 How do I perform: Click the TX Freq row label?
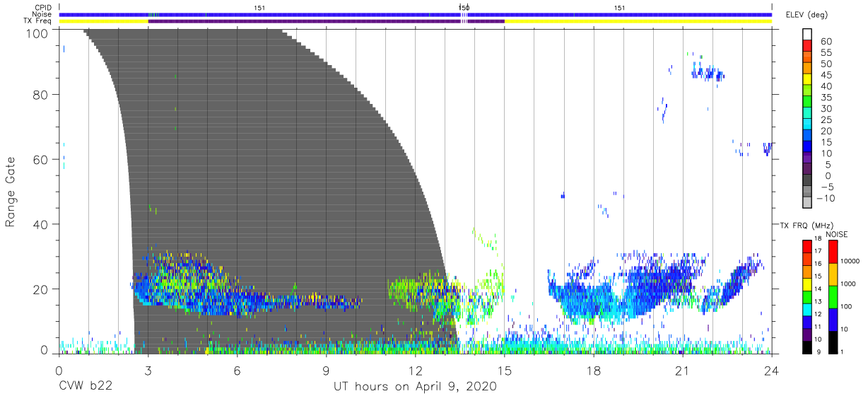click(x=38, y=21)
